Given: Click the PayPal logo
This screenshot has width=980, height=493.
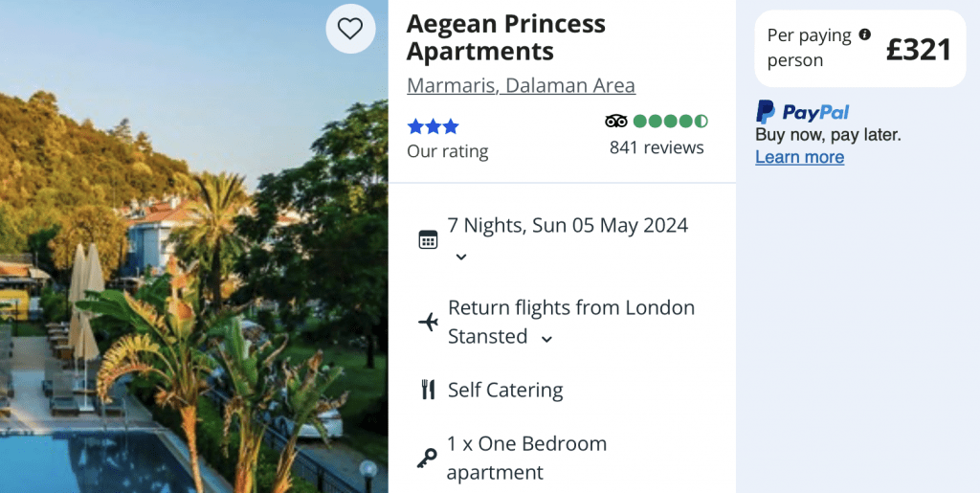Looking at the screenshot, I should pyautogui.click(x=802, y=112).
